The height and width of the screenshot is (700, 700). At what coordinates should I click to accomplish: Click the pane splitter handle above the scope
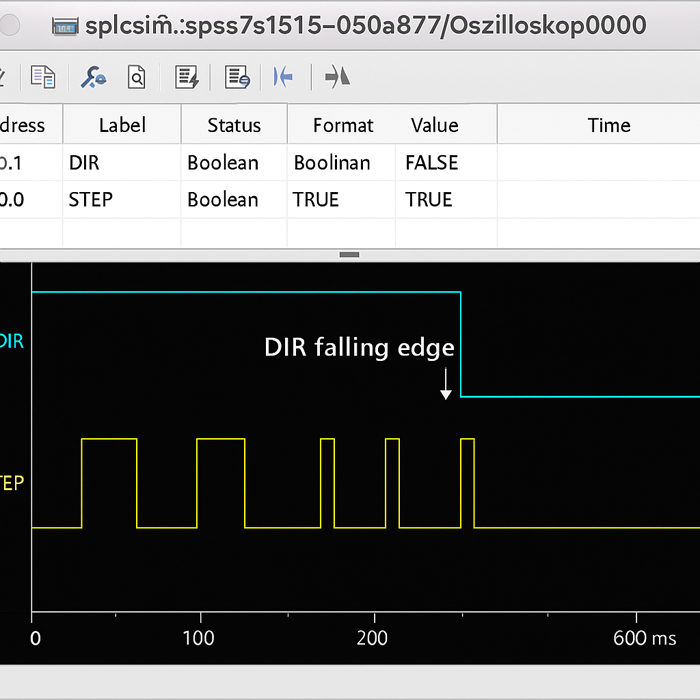[349, 254]
